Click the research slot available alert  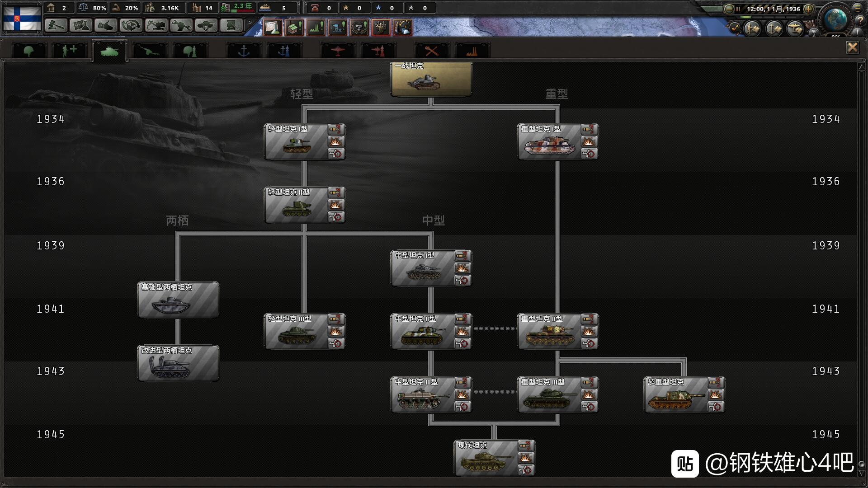[273, 28]
